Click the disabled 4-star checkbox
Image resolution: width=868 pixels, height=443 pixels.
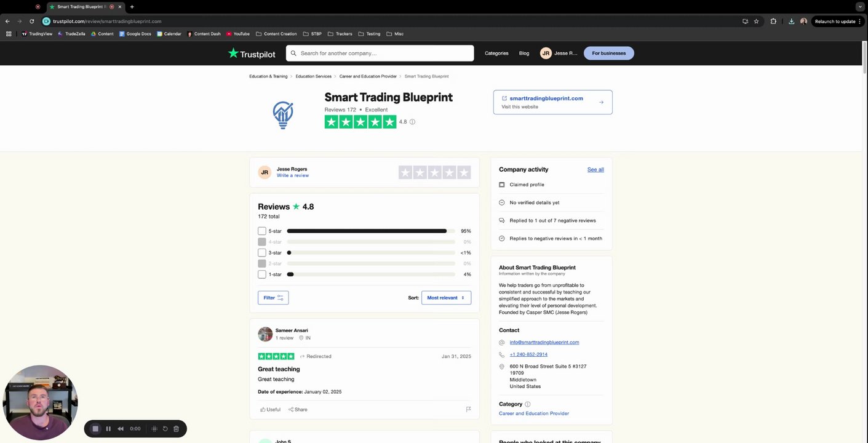pyautogui.click(x=262, y=242)
